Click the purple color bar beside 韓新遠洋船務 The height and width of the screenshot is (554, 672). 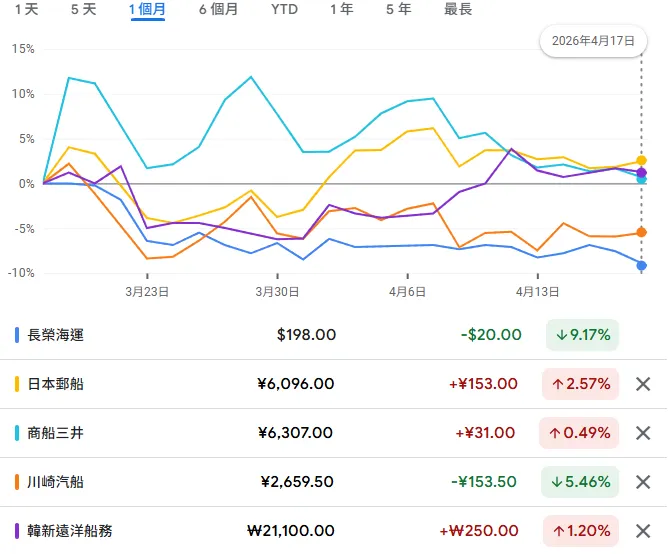17,531
